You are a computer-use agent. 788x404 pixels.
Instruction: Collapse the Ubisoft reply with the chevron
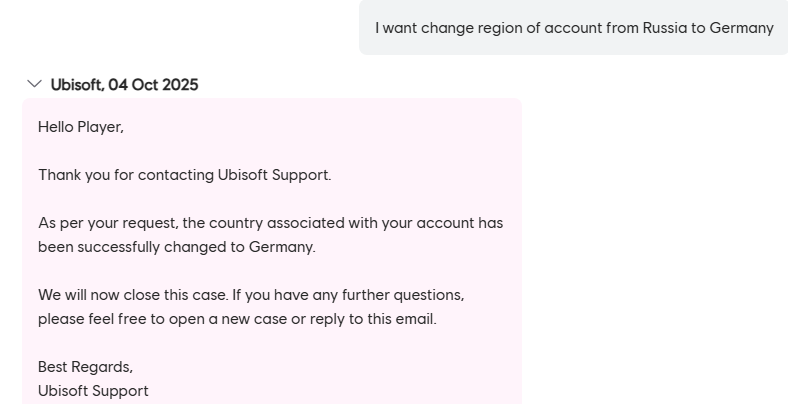click(x=34, y=84)
